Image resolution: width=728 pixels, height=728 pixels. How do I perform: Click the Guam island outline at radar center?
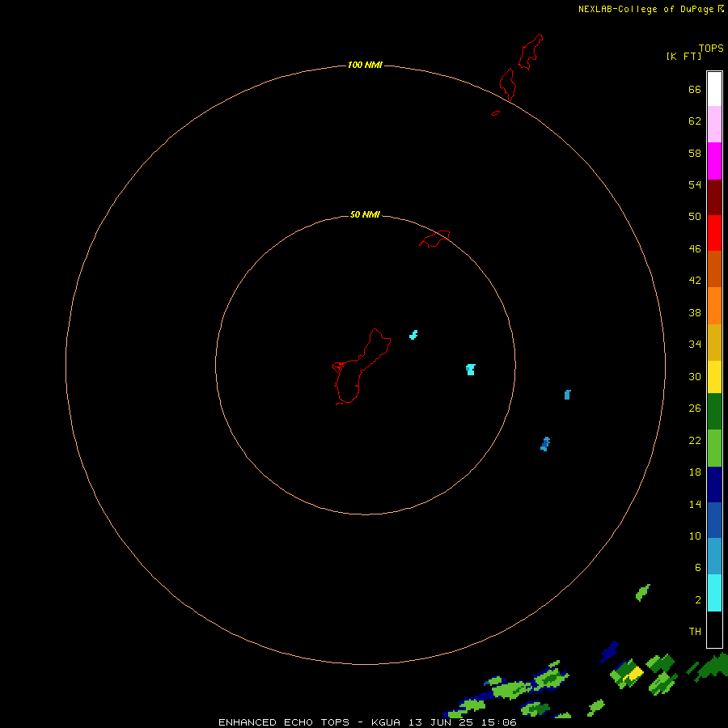point(362,366)
